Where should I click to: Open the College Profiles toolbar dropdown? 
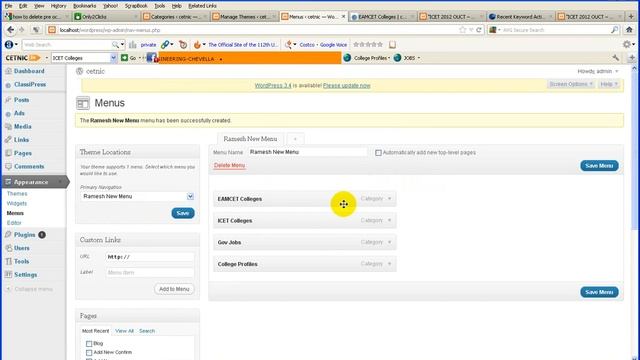[x=371, y=58]
